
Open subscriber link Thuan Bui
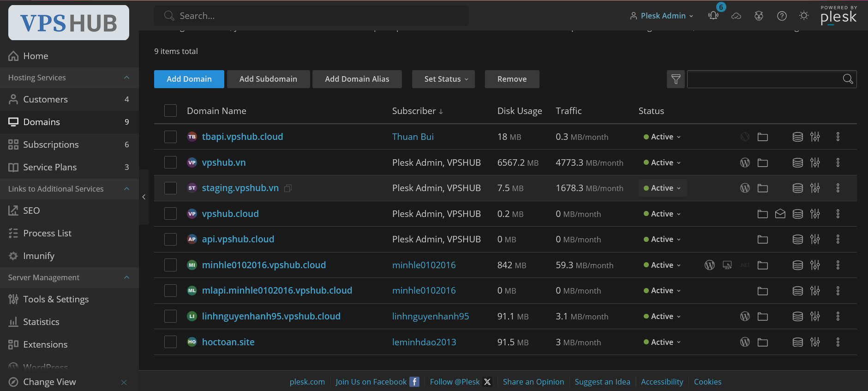pos(413,137)
